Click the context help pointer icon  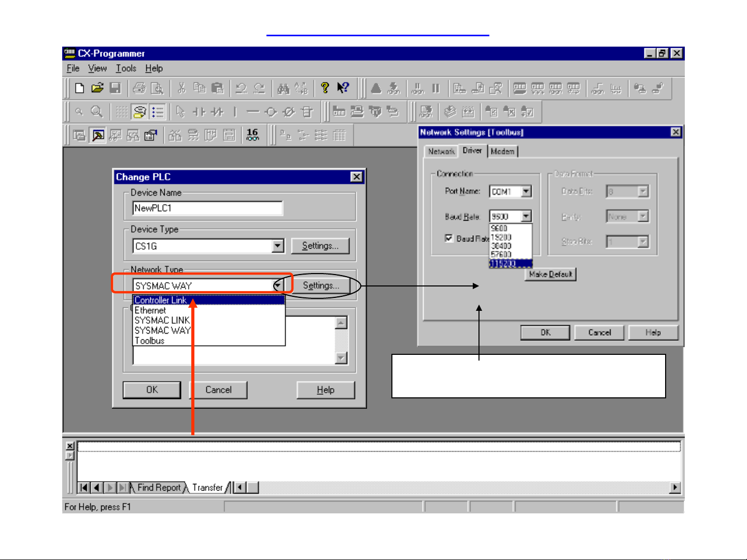coord(343,88)
